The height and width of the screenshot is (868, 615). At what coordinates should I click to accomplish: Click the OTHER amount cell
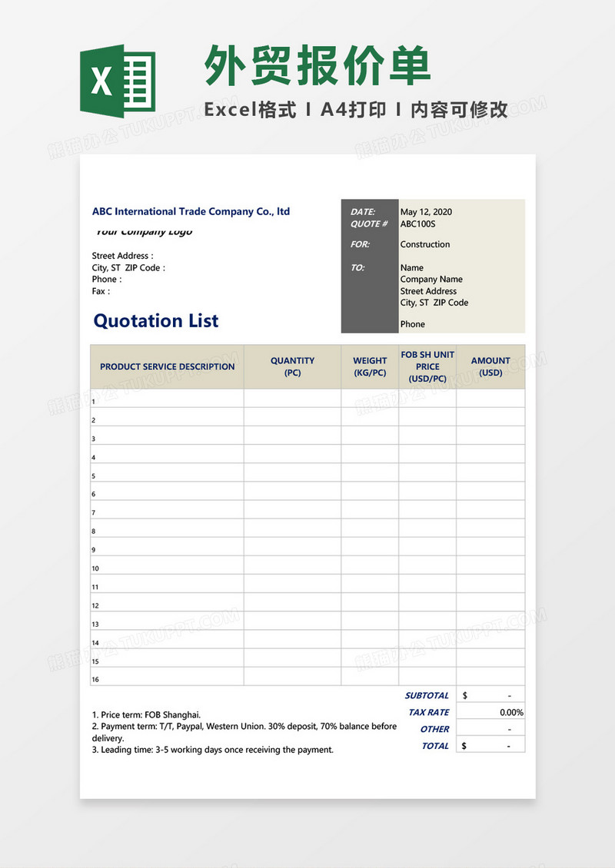pos(490,729)
